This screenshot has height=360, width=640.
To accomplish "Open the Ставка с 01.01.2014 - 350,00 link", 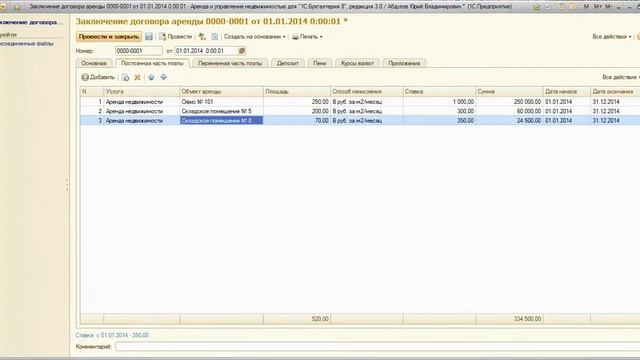I will [112, 335].
